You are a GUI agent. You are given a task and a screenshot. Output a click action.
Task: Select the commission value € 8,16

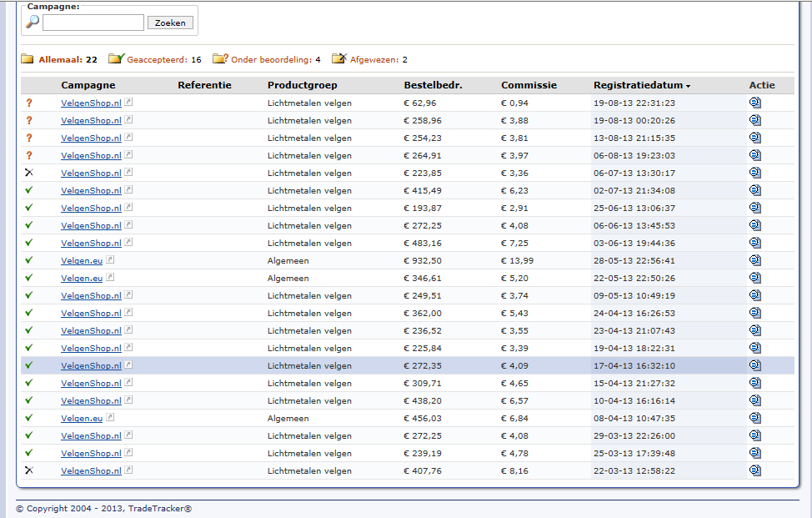pos(514,470)
